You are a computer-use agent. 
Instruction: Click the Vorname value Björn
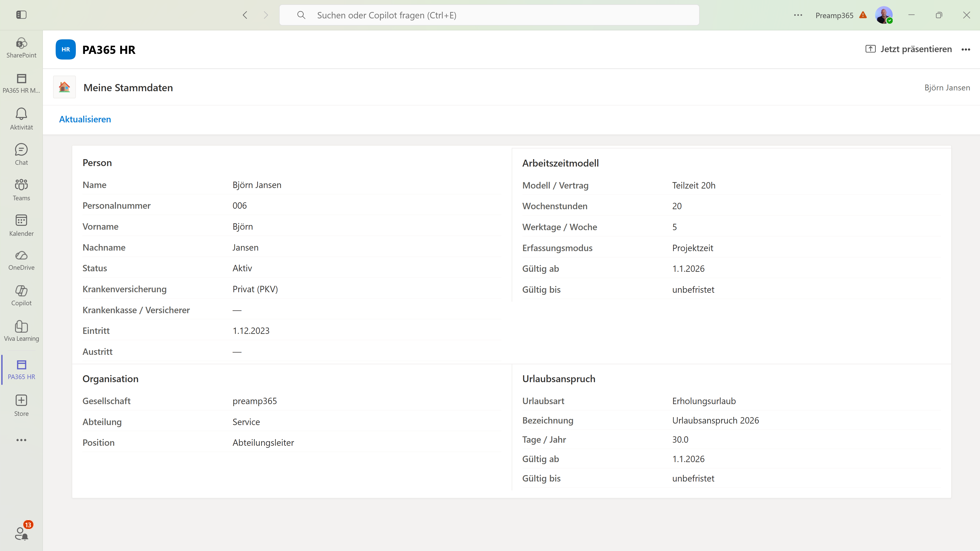point(243,226)
